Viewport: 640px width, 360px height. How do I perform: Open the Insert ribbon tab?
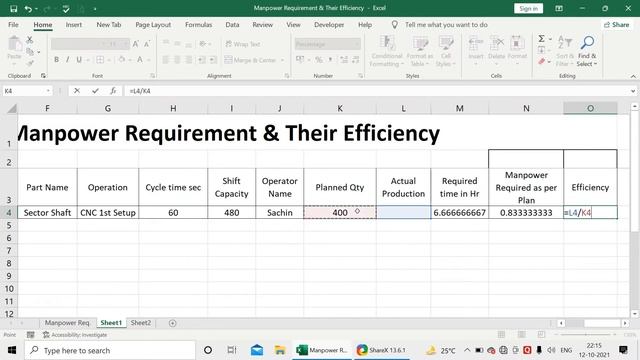[73, 24]
